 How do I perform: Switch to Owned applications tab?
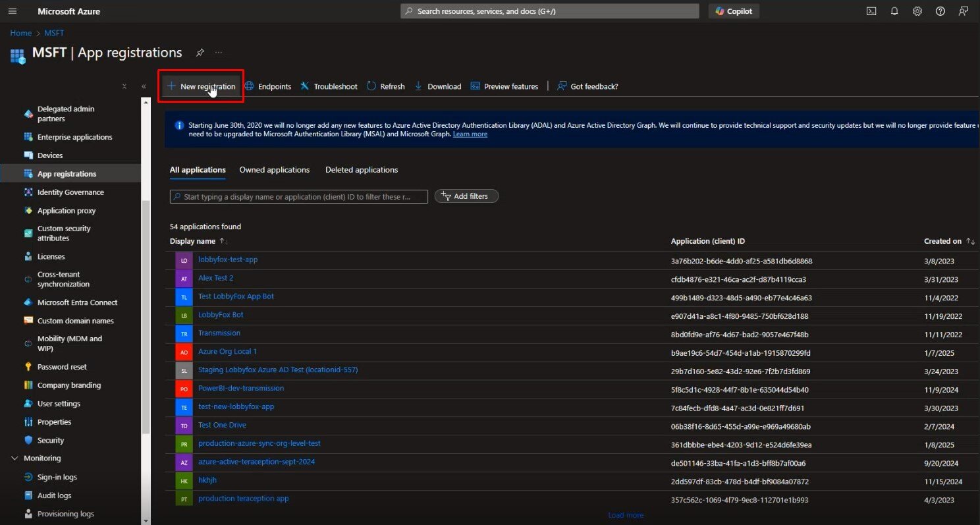coord(275,170)
